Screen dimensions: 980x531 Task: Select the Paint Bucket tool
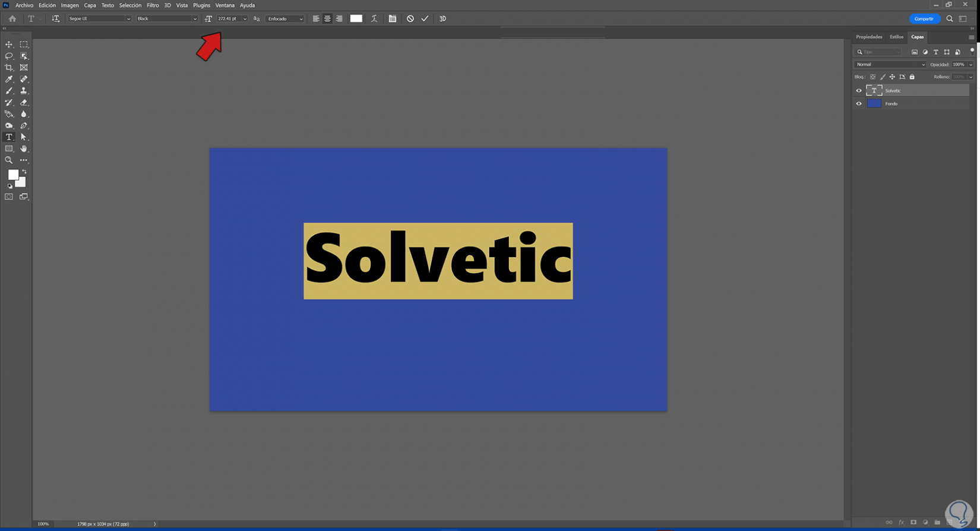pos(9,114)
